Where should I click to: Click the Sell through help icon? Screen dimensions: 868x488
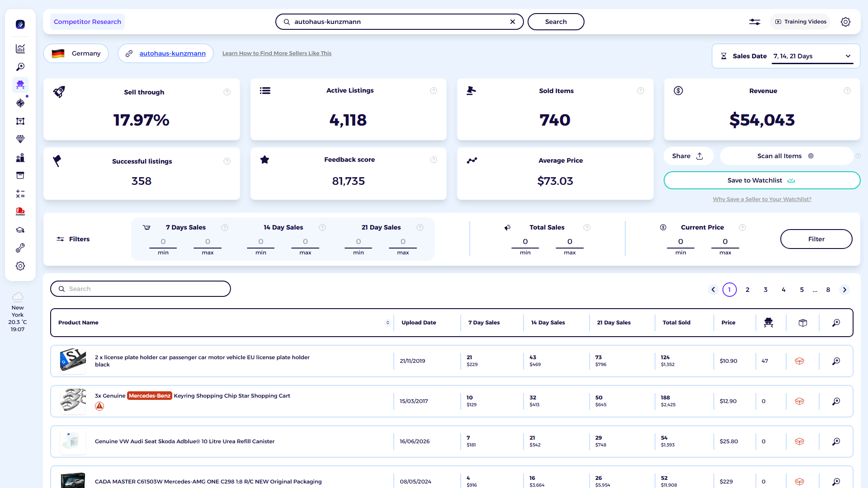tap(227, 92)
